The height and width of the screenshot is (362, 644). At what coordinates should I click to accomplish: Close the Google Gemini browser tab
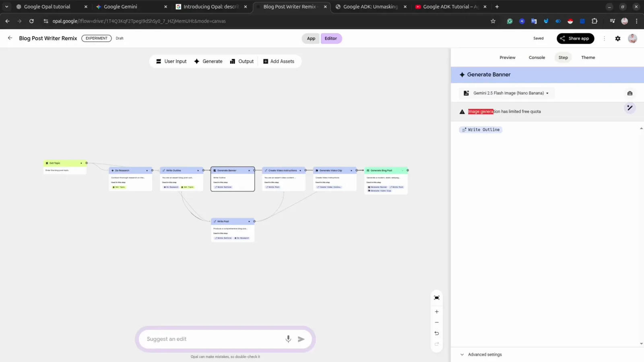[x=165, y=7]
